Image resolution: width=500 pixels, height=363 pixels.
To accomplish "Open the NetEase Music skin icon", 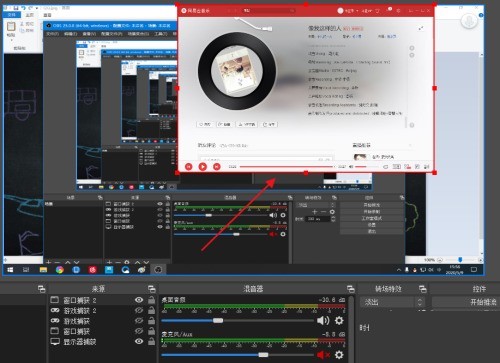I will coord(378,11).
